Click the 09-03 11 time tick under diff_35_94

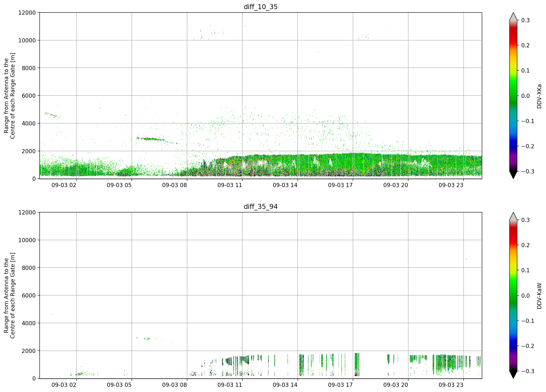(x=230, y=385)
